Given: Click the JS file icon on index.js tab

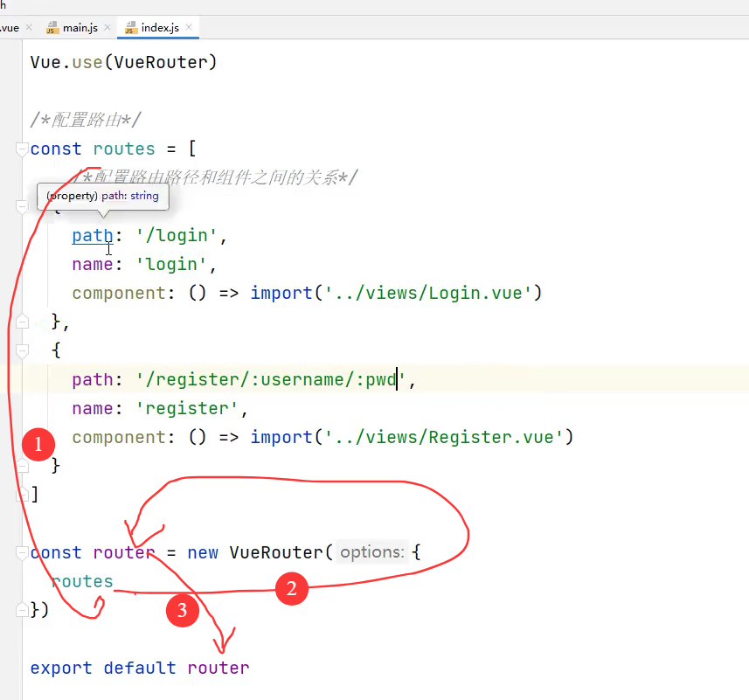Looking at the screenshot, I should click(x=130, y=28).
